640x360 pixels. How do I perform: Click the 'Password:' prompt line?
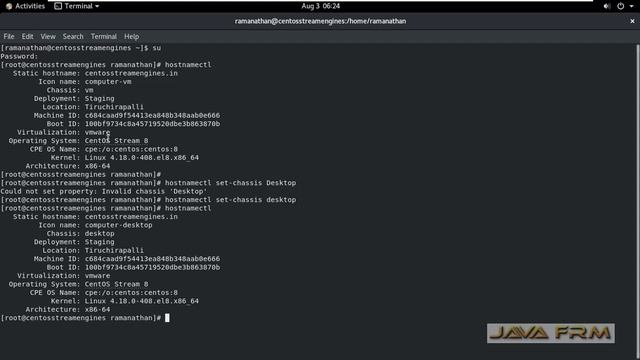pyautogui.click(x=19, y=56)
